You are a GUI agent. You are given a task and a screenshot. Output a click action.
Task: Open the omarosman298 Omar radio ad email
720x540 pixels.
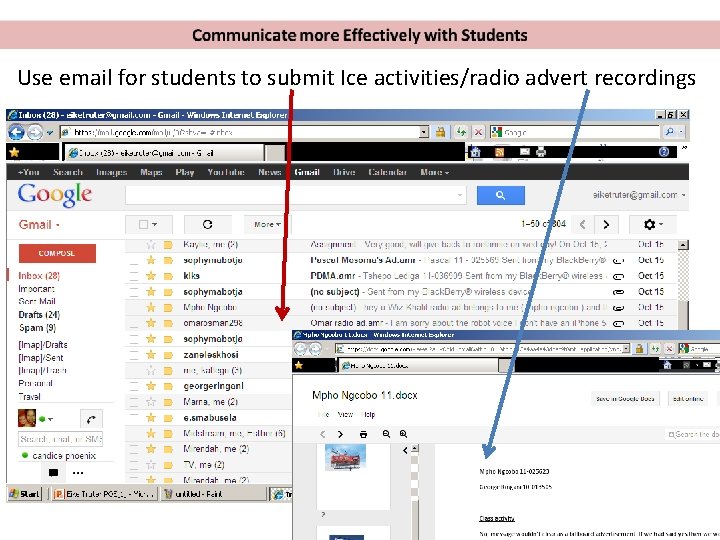coord(400,323)
